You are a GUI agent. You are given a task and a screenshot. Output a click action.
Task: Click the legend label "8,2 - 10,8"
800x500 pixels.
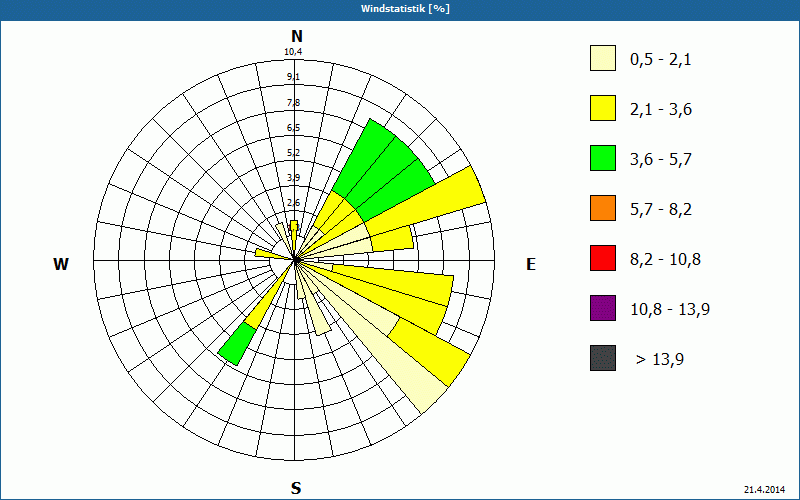tap(665, 260)
